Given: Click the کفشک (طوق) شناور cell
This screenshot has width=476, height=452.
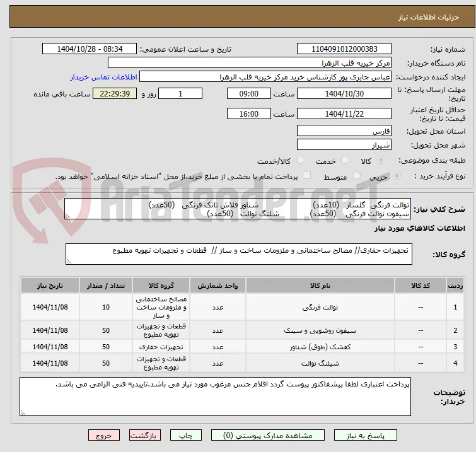Looking at the screenshot, I should pyautogui.click(x=320, y=347).
